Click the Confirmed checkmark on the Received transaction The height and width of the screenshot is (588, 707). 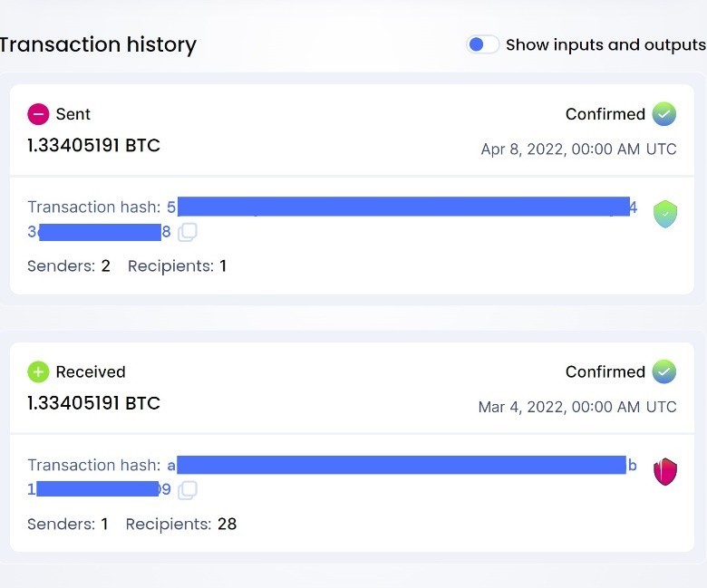pos(664,371)
